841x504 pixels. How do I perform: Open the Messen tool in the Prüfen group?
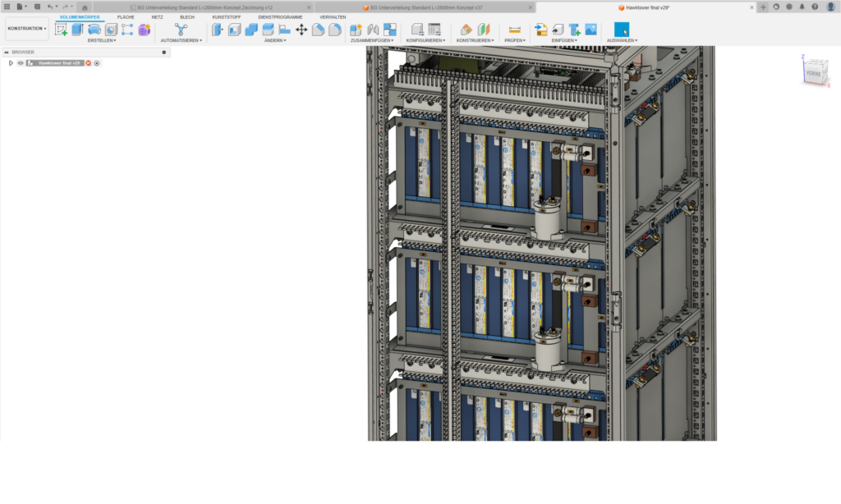tap(514, 30)
